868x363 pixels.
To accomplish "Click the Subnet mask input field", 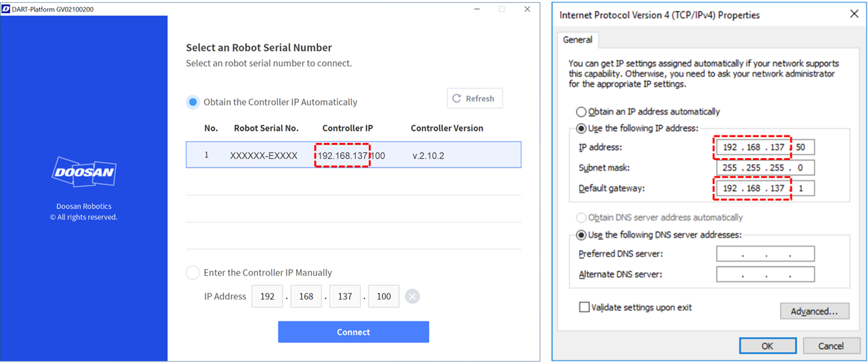I will (x=765, y=168).
